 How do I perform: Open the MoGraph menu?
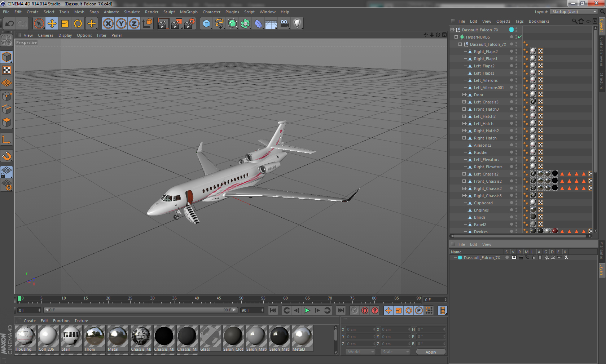click(x=189, y=12)
